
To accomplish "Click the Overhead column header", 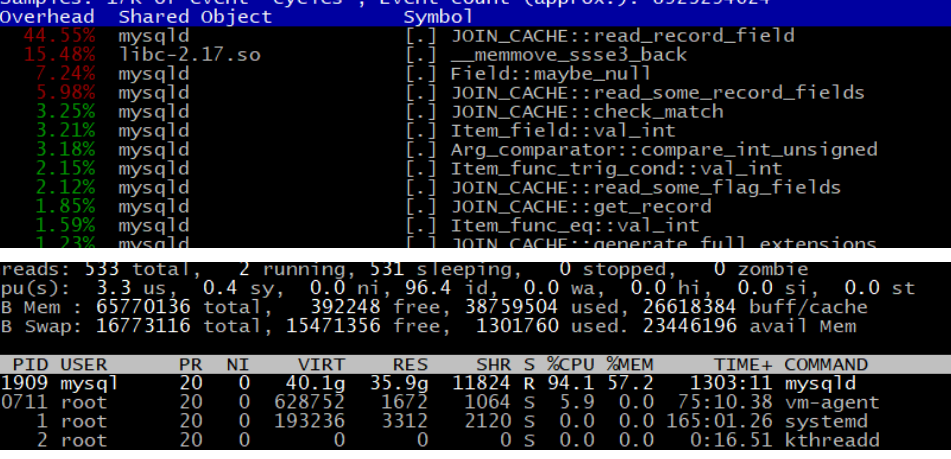I will [x=47, y=17].
